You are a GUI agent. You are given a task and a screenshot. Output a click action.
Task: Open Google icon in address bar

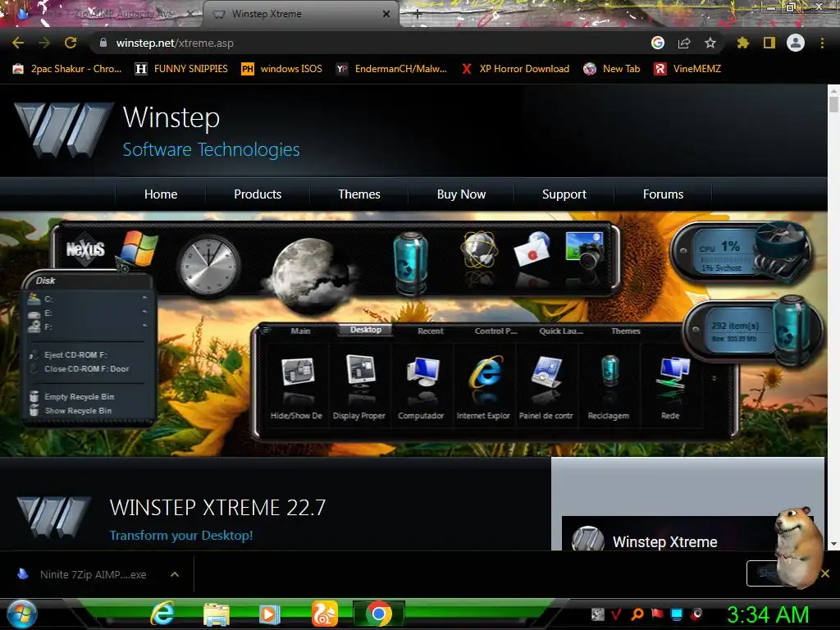pos(657,43)
